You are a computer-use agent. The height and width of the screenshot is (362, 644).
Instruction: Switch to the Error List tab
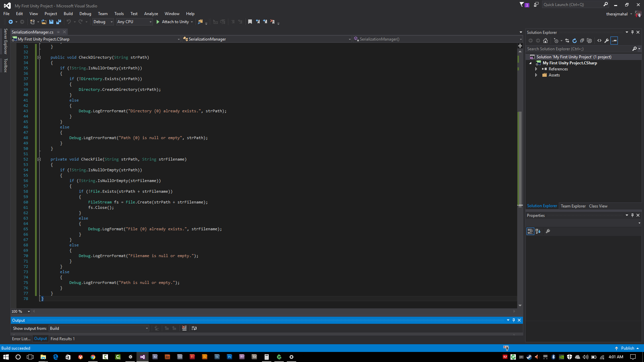pyautogui.click(x=21, y=339)
